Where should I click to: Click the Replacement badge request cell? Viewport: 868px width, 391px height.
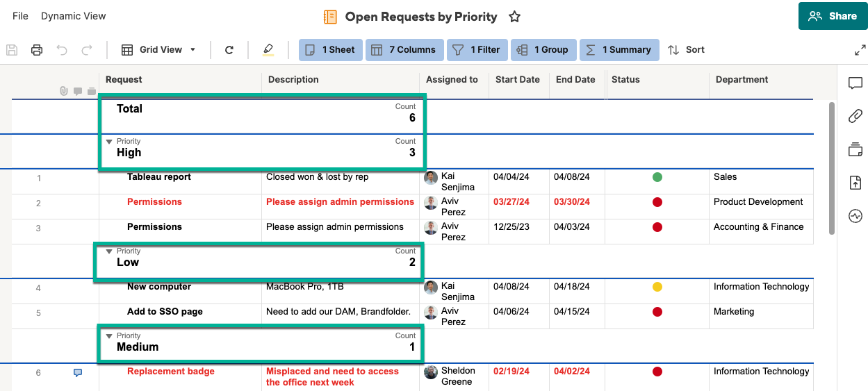181,377
